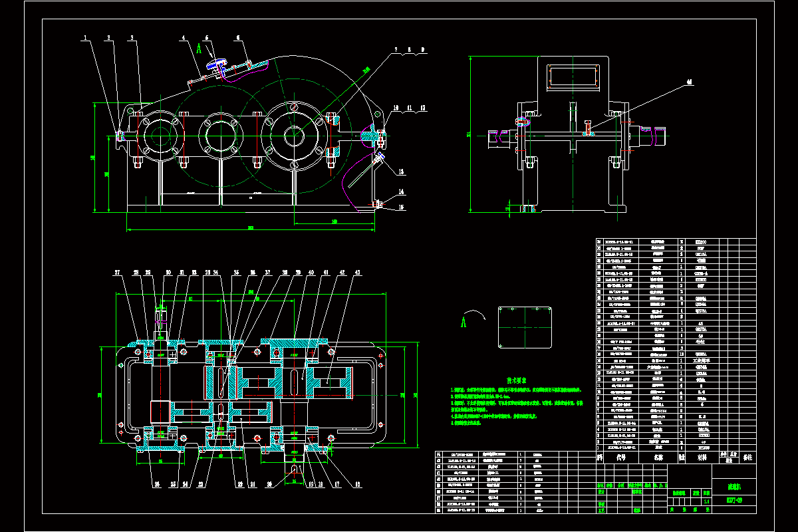
Task: Click callout number 43 above the top view
Action: [x=357, y=273]
